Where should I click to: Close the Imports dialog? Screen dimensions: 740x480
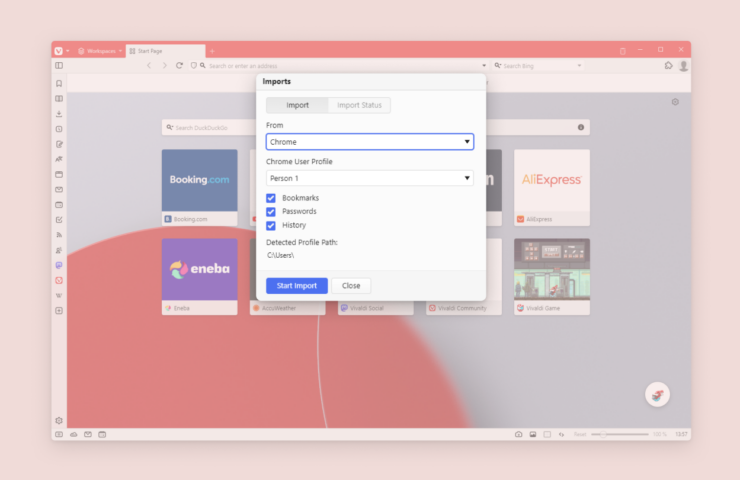tap(351, 286)
